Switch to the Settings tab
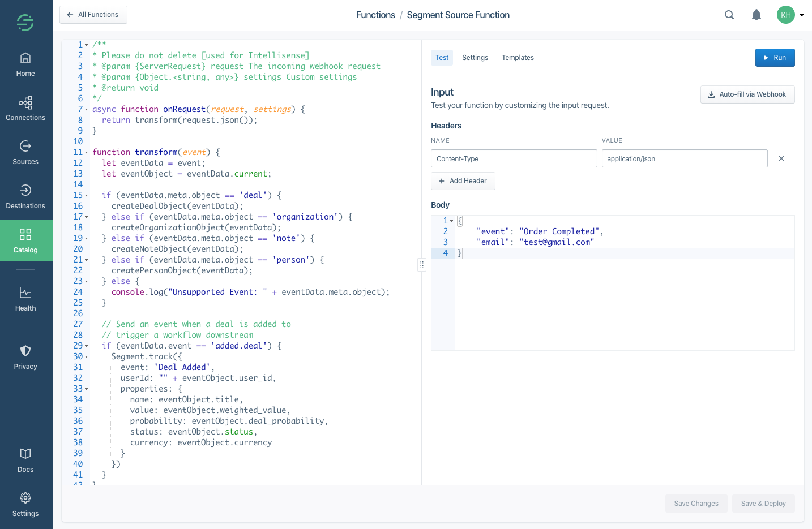Image resolution: width=812 pixels, height=529 pixels. [475, 57]
